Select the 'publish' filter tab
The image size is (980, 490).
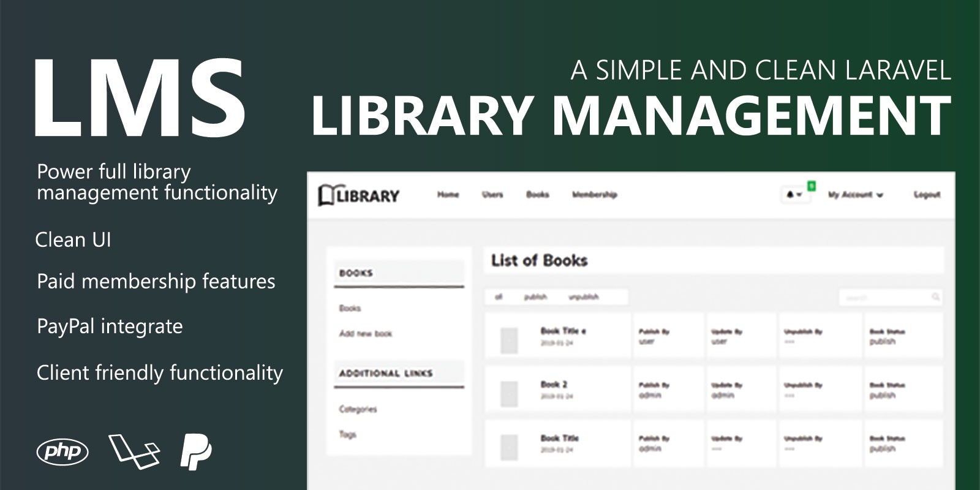click(535, 297)
